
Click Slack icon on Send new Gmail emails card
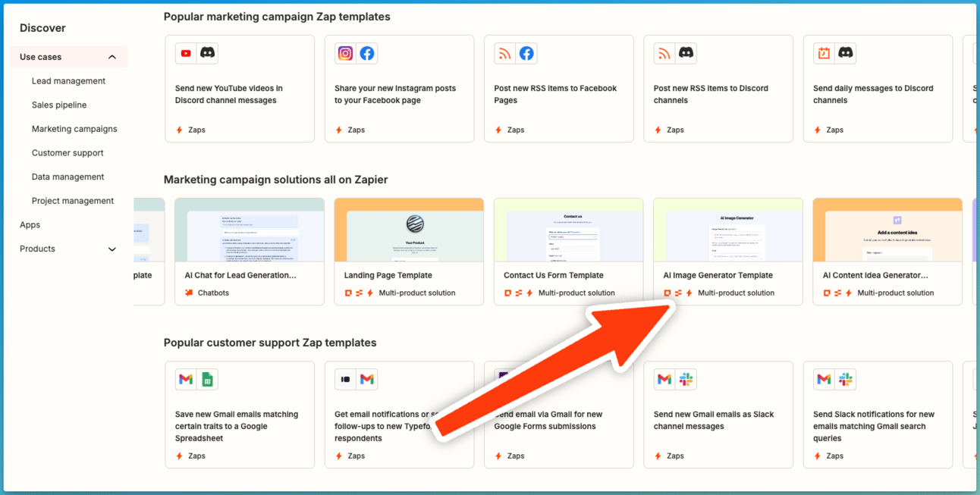point(686,379)
